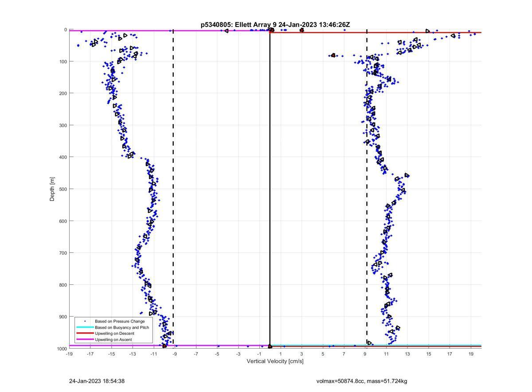Click the x-axis tick label '5'
The image size is (532, 392).
point(323,354)
